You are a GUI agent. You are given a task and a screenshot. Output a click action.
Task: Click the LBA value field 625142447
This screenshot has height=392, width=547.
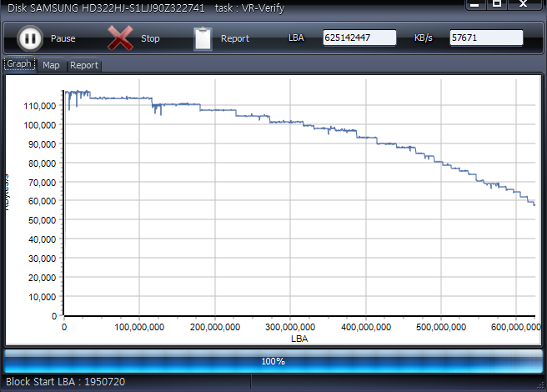click(x=359, y=38)
